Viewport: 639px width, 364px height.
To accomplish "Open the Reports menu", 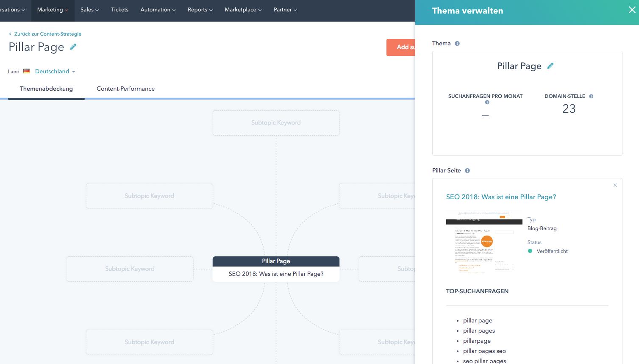I will click(200, 10).
